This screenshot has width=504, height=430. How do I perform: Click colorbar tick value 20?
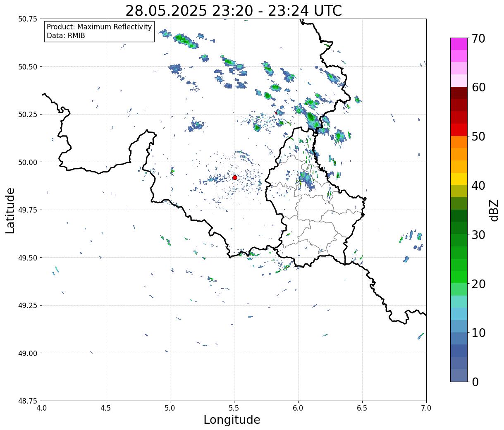click(478, 284)
